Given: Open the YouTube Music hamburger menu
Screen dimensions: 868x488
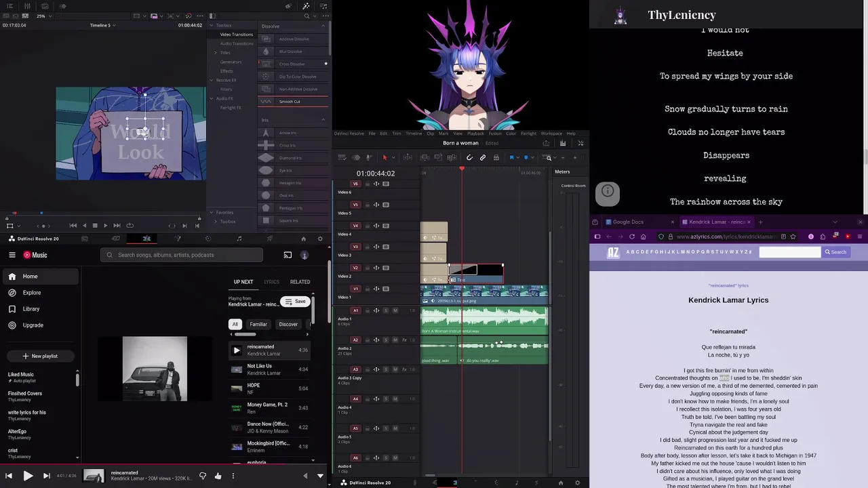Looking at the screenshot, I should [12, 255].
